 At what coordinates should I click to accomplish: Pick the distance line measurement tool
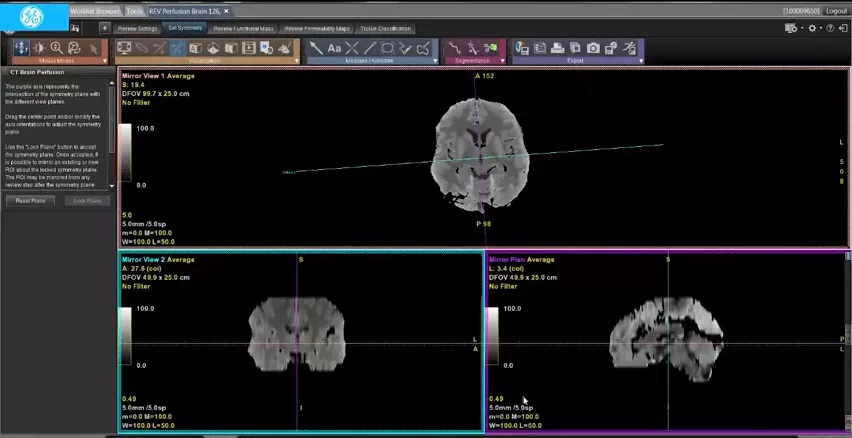(370, 48)
